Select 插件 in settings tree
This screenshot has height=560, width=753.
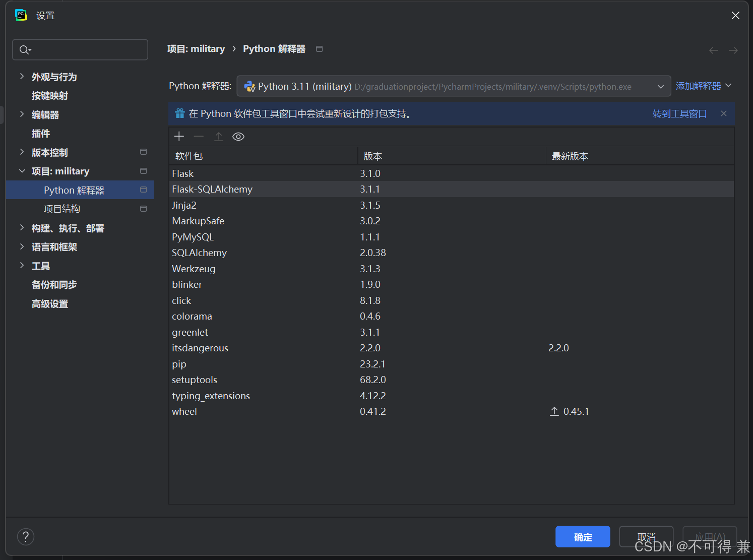[x=41, y=134]
